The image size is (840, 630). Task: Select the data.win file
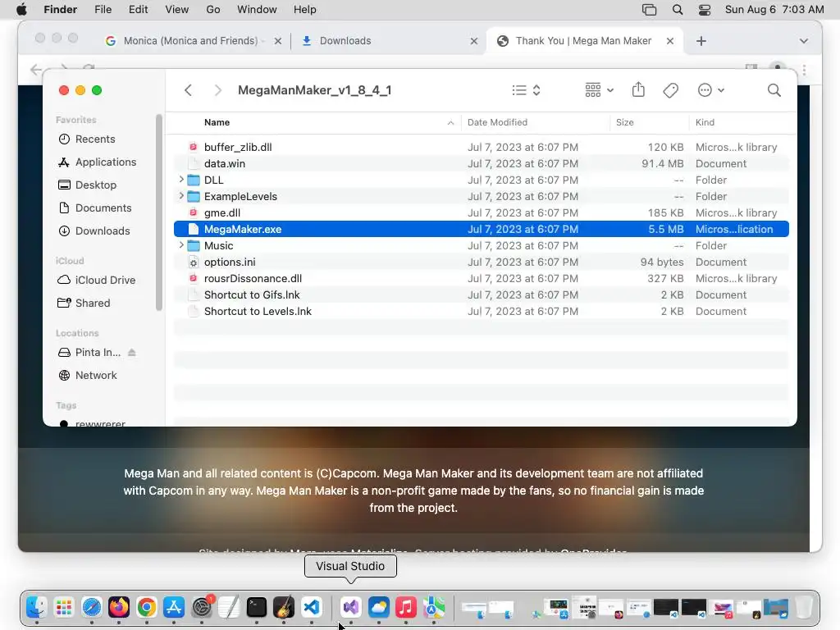pyautogui.click(x=481, y=163)
